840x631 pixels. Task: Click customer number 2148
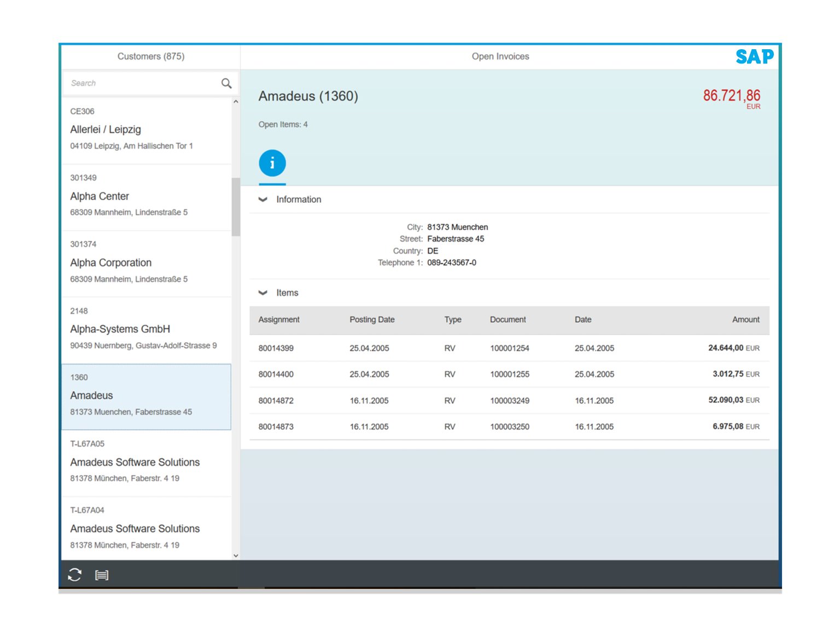[79, 311]
